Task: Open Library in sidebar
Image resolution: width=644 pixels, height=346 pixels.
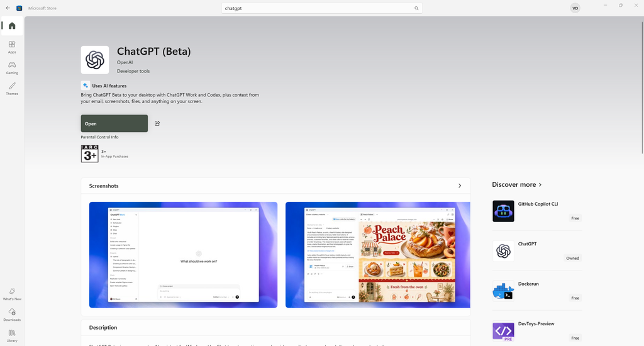Action: [12, 335]
